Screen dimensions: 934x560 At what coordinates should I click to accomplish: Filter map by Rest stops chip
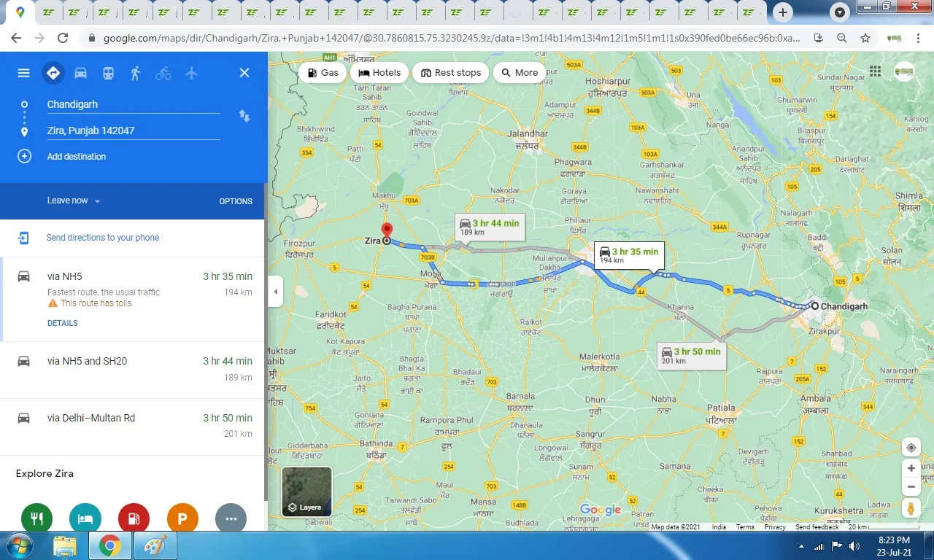coord(451,72)
